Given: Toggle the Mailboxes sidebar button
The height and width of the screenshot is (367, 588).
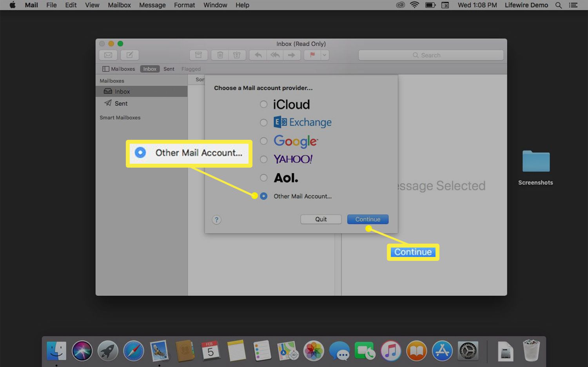Looking at the screenshot, I should 119,69.
